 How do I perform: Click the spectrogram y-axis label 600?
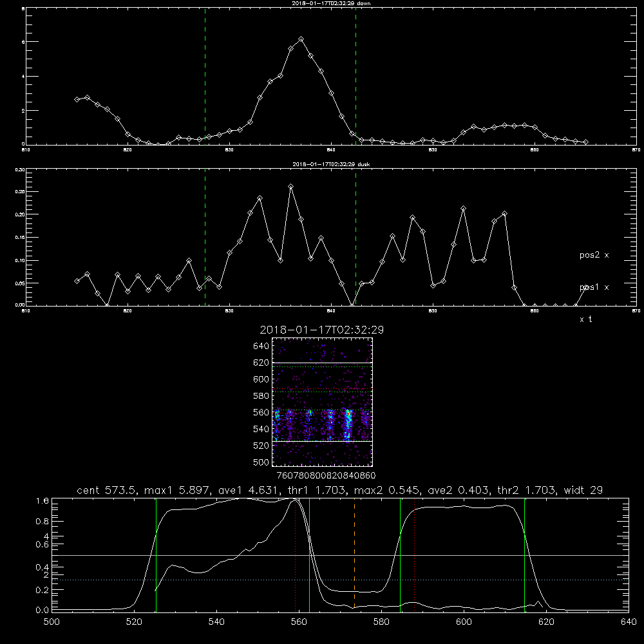tap(261, 379)
